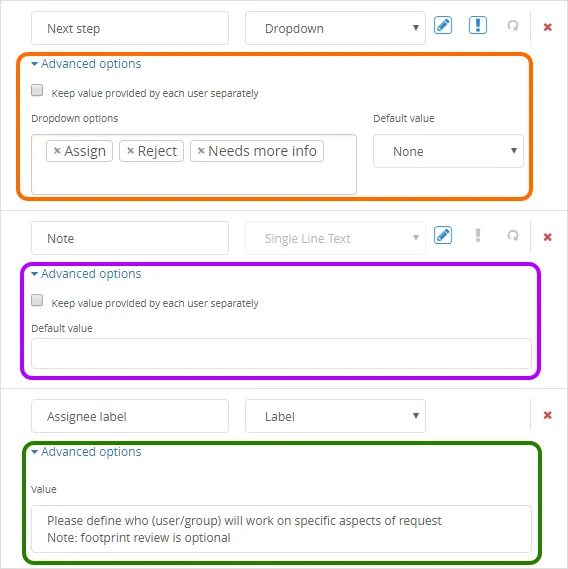This screenshot has height=569, width=568.
Task: Collapse Advanced options under Note
Action: [86, 274]
